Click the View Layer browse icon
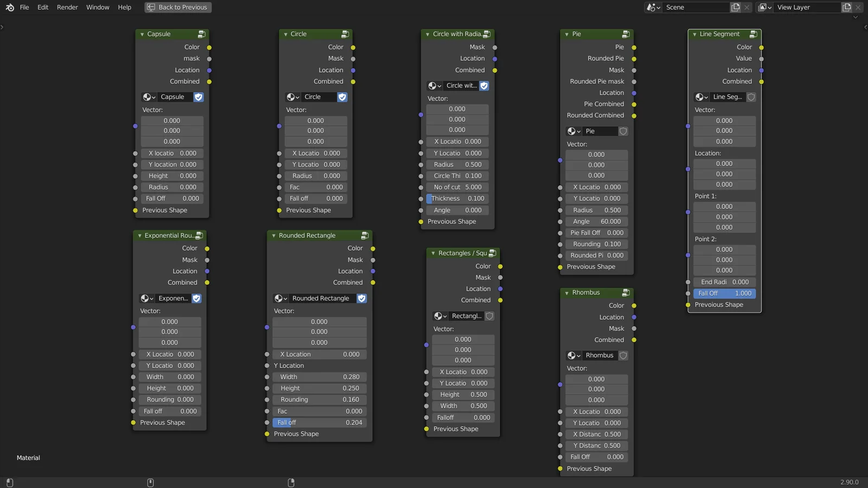This screenshot has height=488, width=868. [x=764, y=7]
